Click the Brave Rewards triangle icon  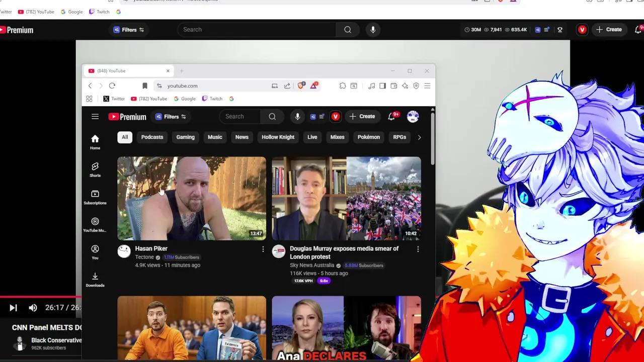click(x=313, y=86)
